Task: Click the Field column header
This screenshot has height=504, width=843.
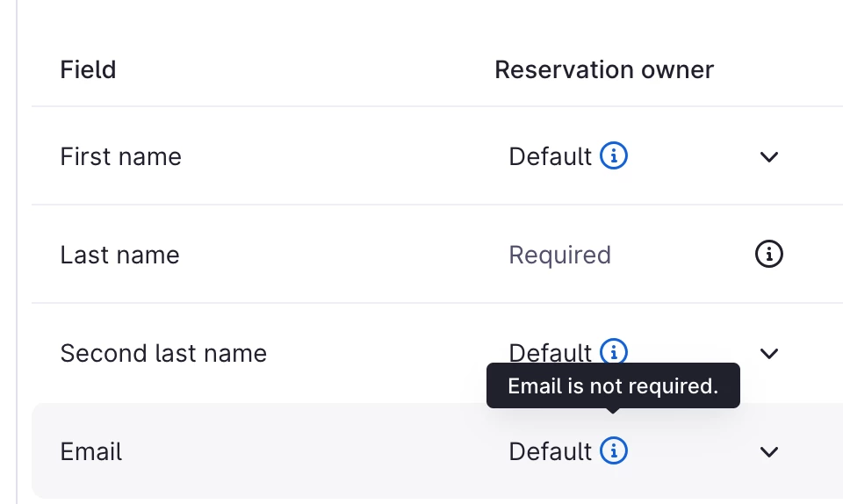Action: point(88,69)
